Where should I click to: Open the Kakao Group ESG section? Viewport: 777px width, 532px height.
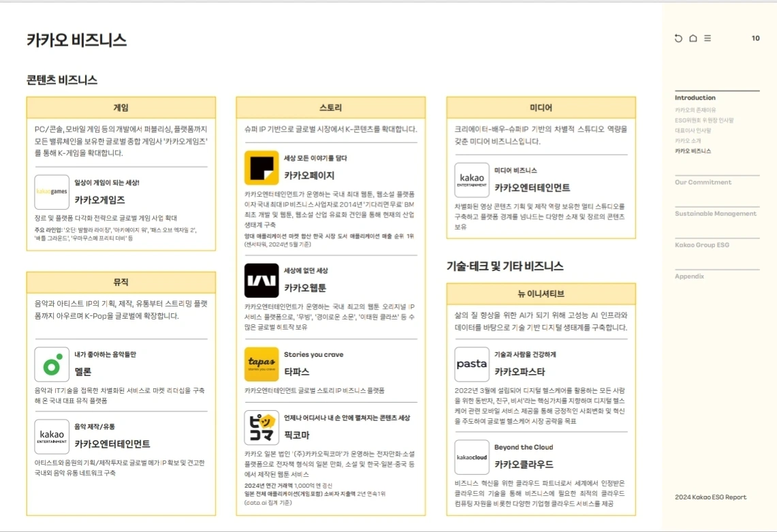tap(701, 245)
